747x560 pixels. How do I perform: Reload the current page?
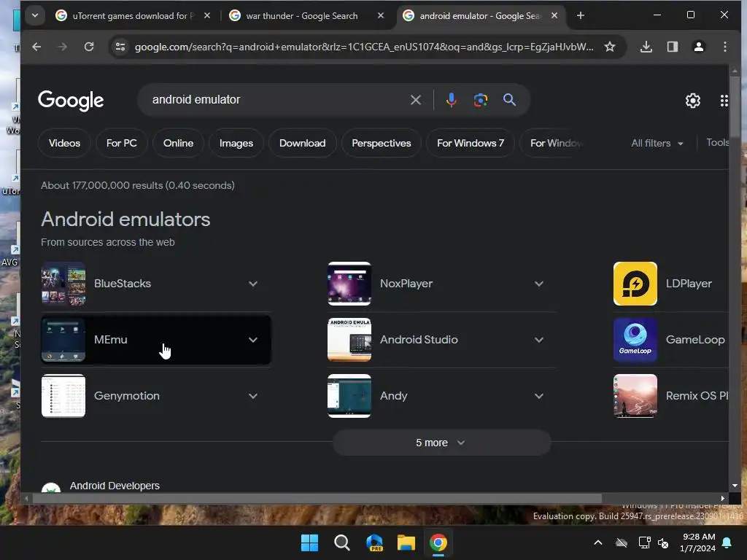tap(89, 47)
